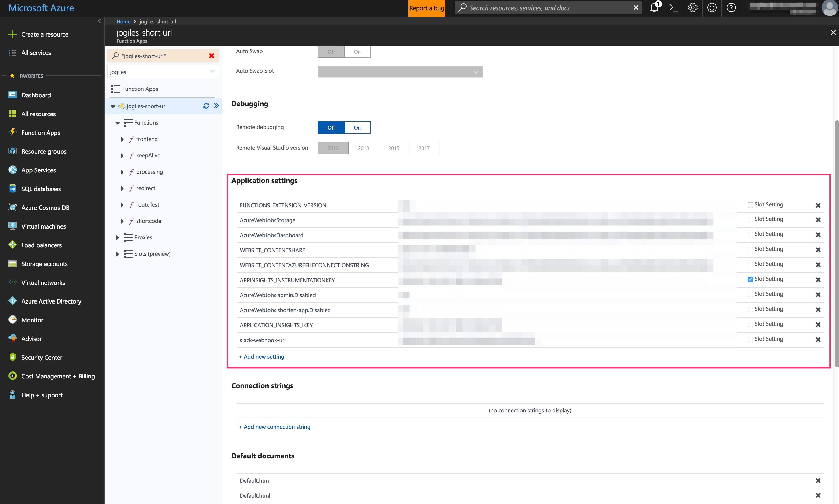
Task: Refresh the jogiles-short-url function app
Action: pos(206,106)
